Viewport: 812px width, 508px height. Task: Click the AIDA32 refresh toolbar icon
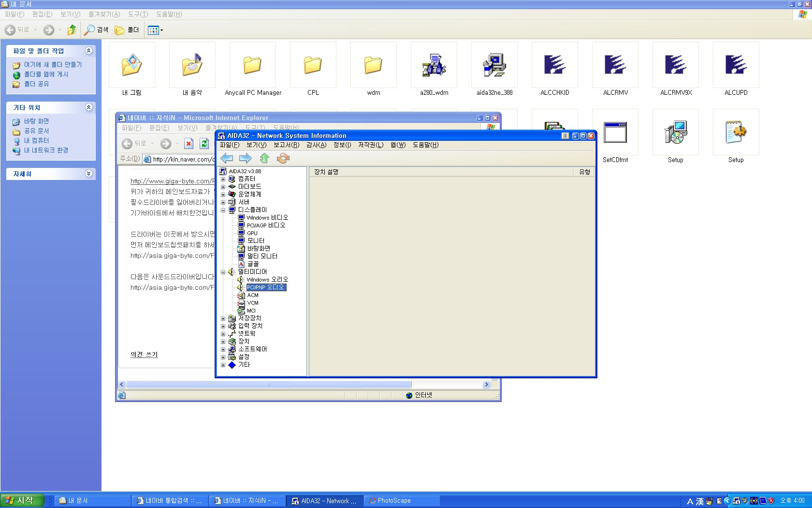coord(283,158)
